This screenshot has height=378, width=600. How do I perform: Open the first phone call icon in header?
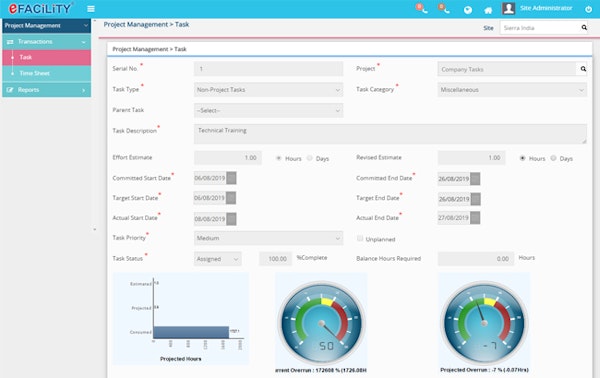[421, 8]
